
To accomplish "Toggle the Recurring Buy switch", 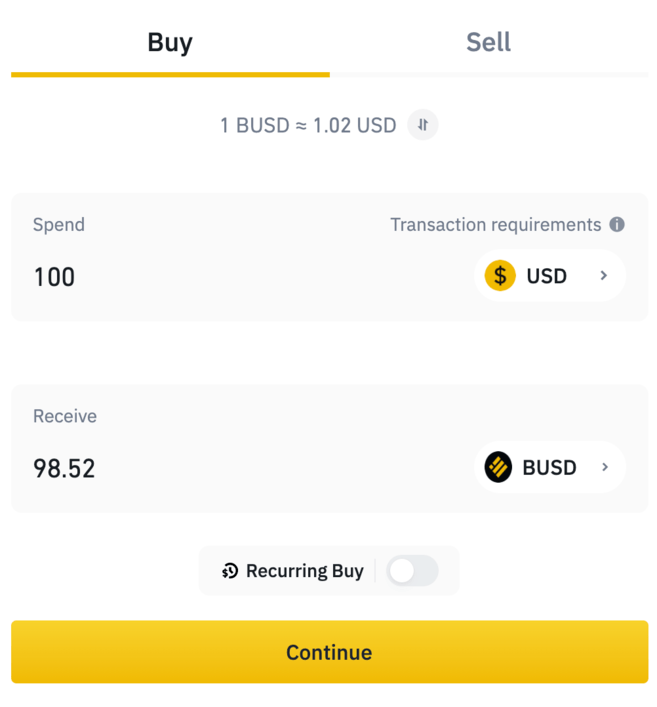I will coord(412,571).
